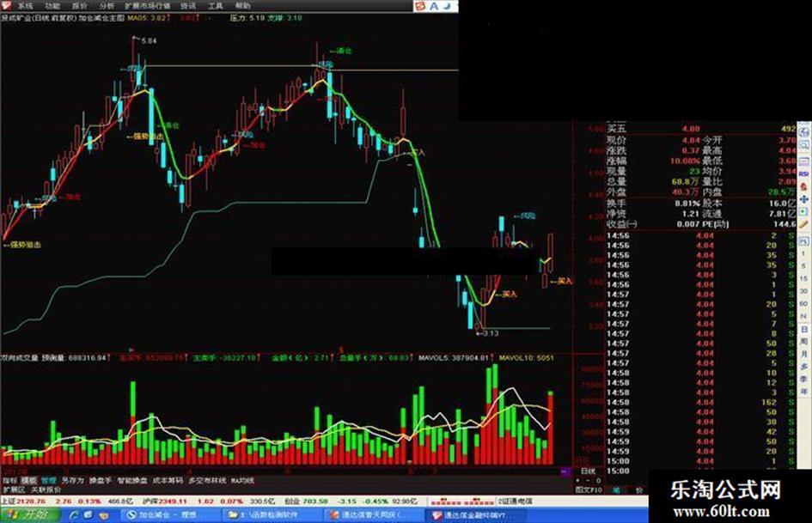Select the 智能操盘 template tab
Screen dimensions: 812x523
pos(132,481)
